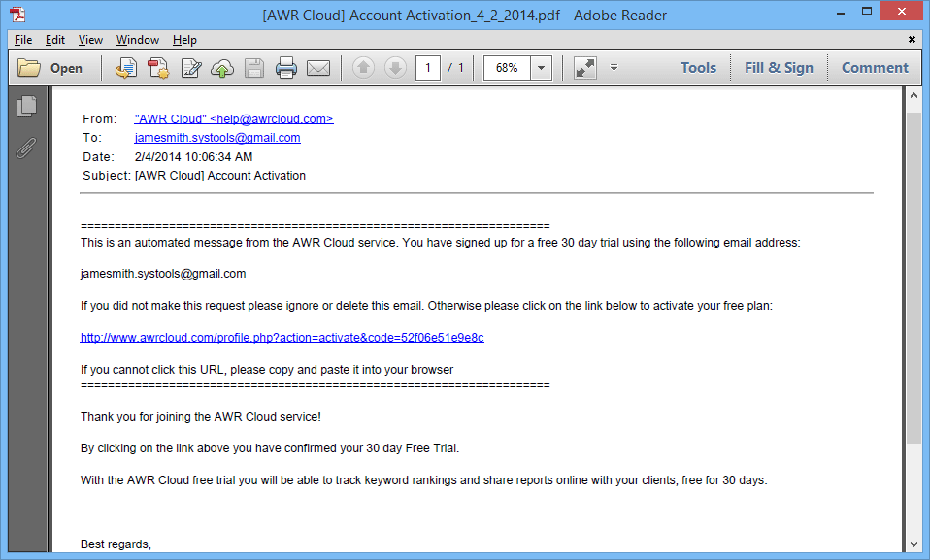The image size is (930, 560).
Task: Open zoom percentage dropdown arrow
Action: pos(541,68)
